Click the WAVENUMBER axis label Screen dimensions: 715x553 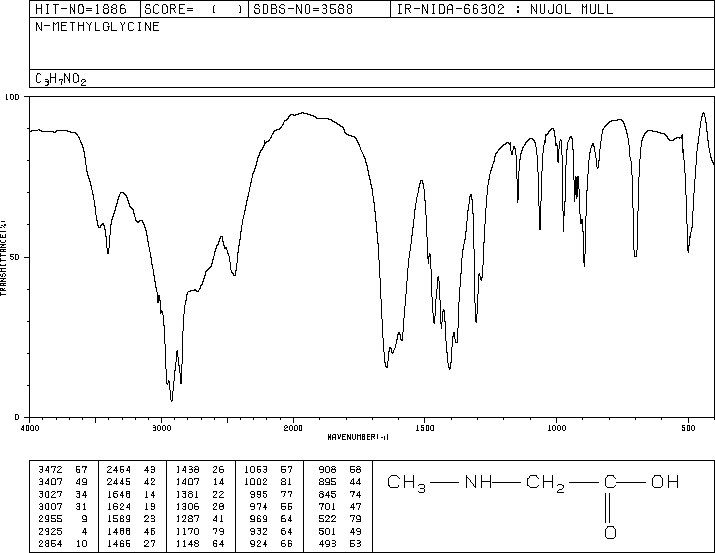click(x=358, y=437)
